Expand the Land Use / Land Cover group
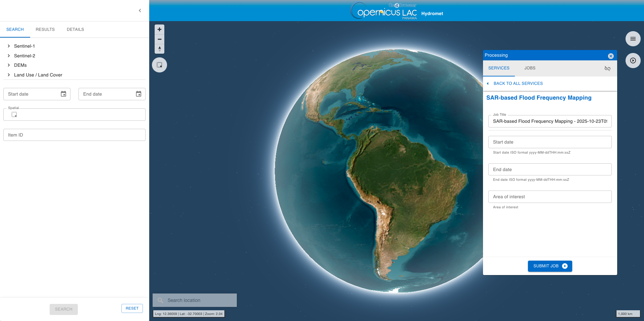The height and width of the screenshot is (321, 644). point(9,75)
